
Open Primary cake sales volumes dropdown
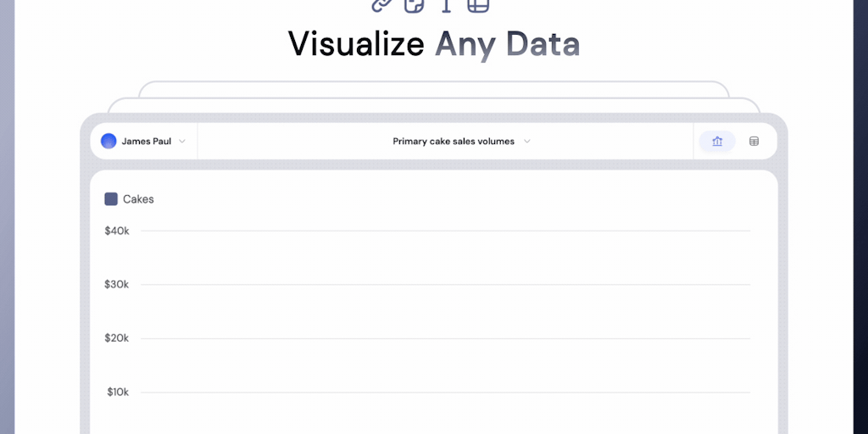(x=453, y=142)
